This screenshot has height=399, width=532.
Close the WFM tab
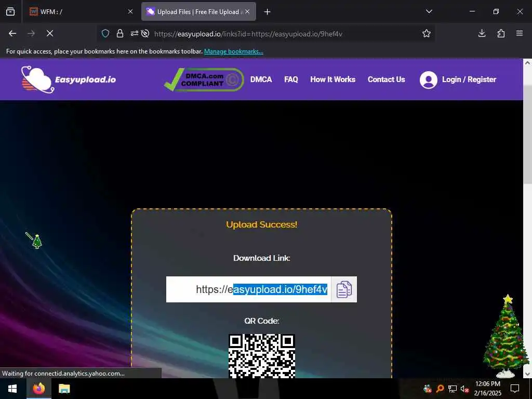tap(130, 11)
